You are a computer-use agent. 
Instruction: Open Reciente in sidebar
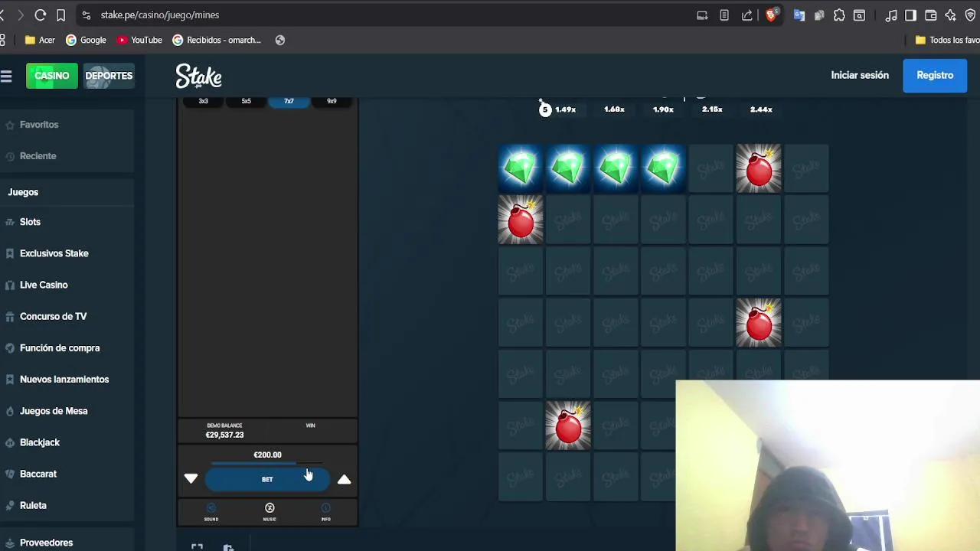tap(38, 156)
